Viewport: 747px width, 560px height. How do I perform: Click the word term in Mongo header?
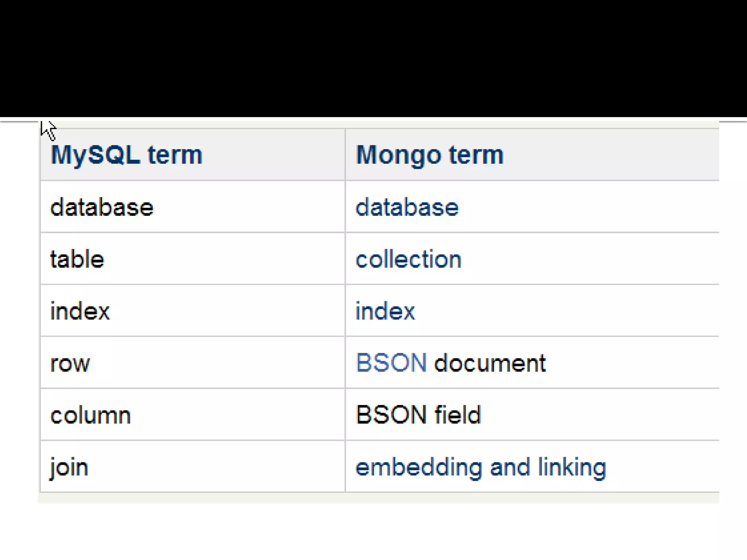point(476,155)
